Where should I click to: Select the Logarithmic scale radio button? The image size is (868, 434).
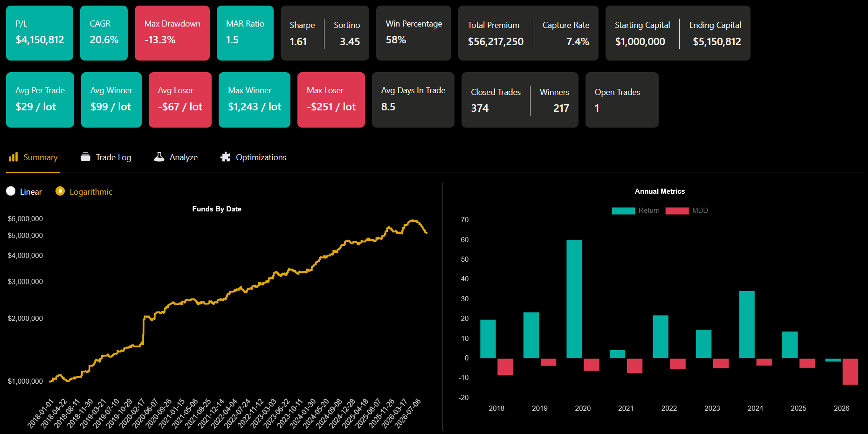click(60, 191)
